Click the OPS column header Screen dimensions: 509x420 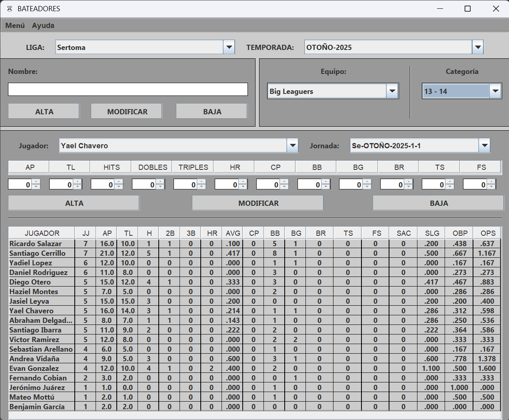tap(488, 233)
